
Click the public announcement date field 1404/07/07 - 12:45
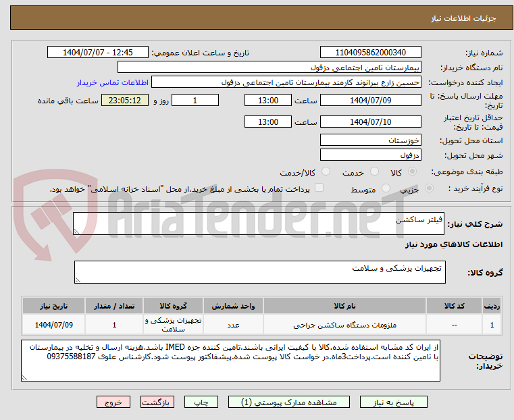(x=98, y=53)
